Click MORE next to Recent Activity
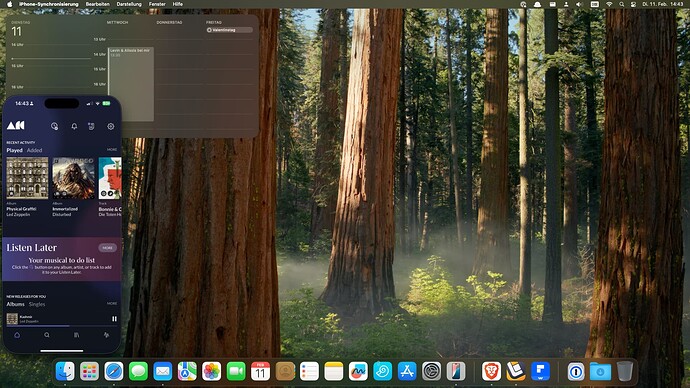The width and height of the screenshot is (690, 388). point(112,150)
